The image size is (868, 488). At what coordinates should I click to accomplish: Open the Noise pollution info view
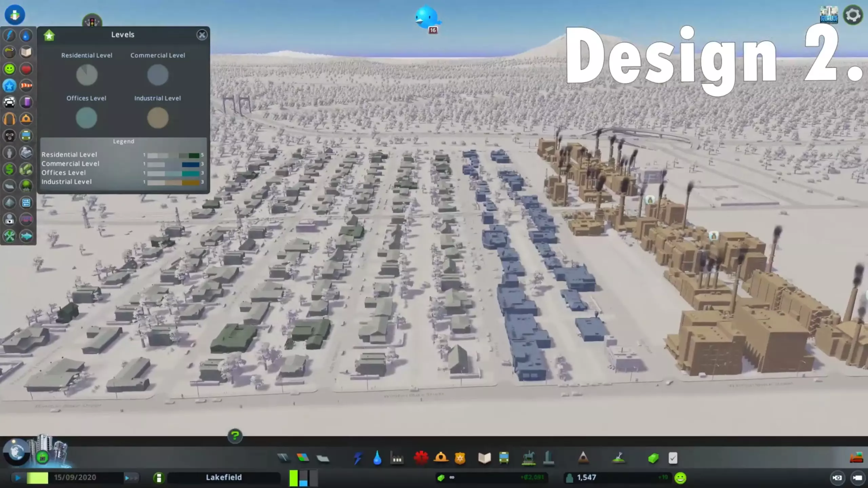click(x=9, y=119)
